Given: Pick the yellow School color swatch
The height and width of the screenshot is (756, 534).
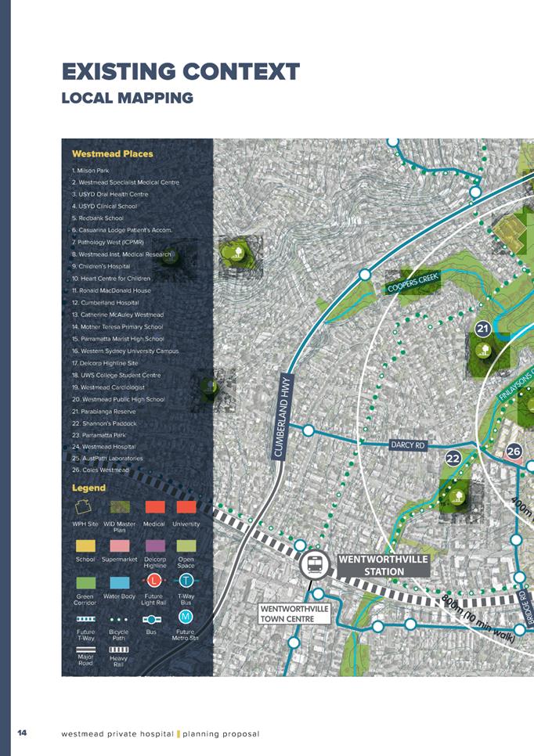Looking at the screenshot, I should [x=85, y=545].
